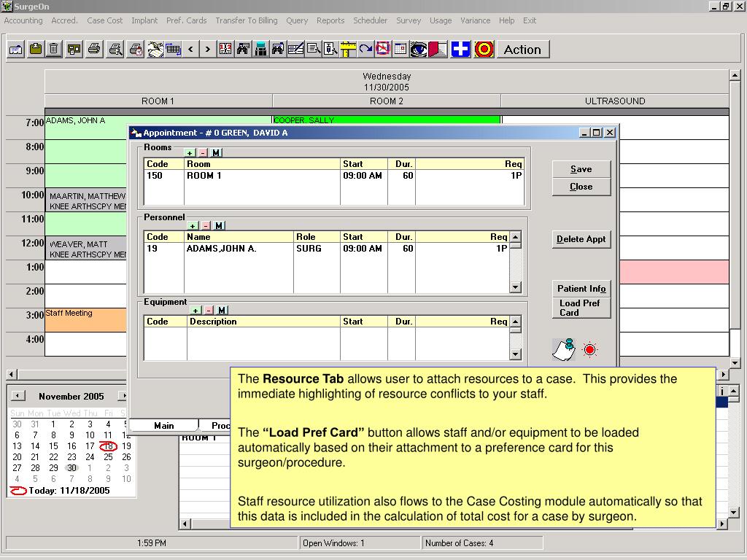Click the printer icon in the toolbar
Image resolution: width=747 pixels, height=560 pixels.
(94, 49)
